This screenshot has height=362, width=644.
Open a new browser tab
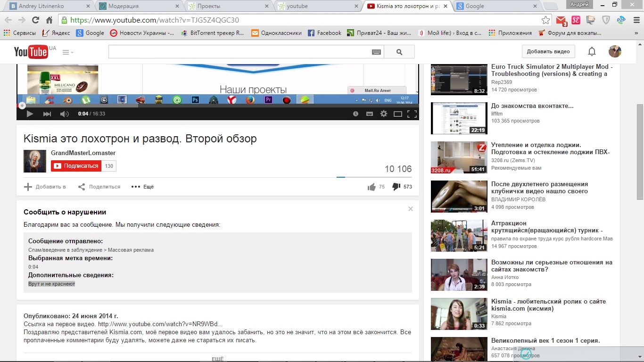tap(550, 6)
